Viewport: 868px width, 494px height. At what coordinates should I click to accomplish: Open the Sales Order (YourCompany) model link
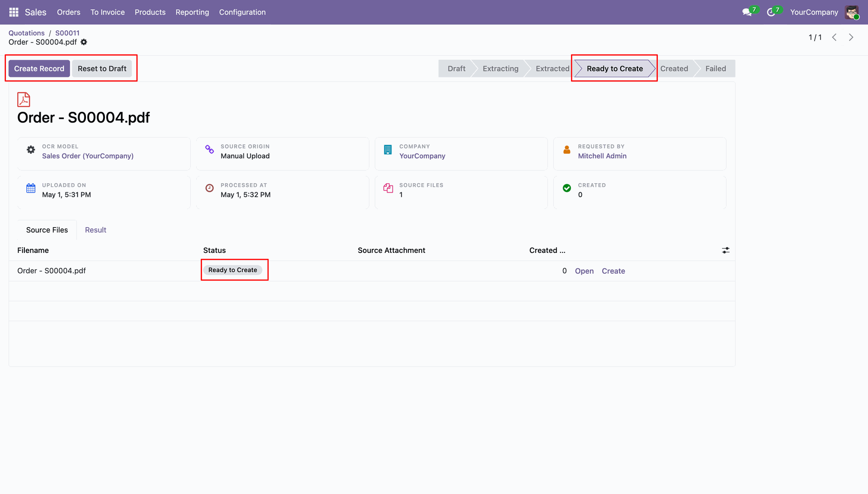click(88, 156)
